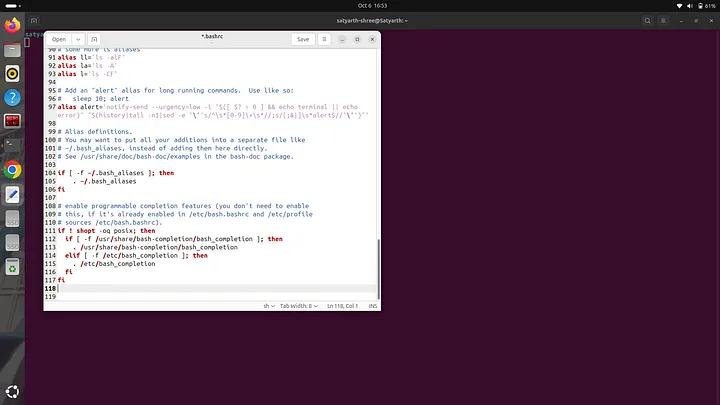Check the battery 61% indicator

point(707,6)
